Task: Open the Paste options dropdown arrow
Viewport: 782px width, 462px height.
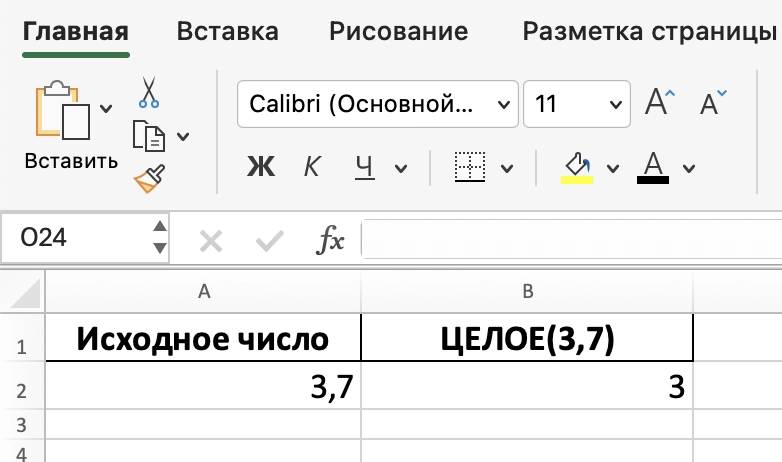Action: point(106,108)
